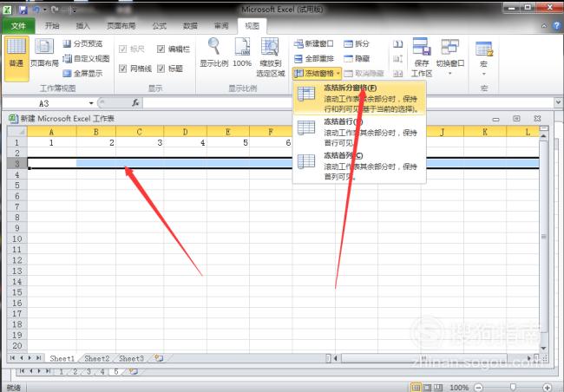Open the 文件 File tab
The height and width of the screenshot is (392, 564).
(x=18, y=26)
